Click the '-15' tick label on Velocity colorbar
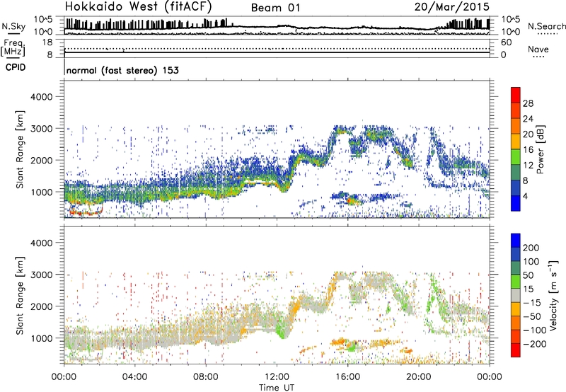 (532, 303)
